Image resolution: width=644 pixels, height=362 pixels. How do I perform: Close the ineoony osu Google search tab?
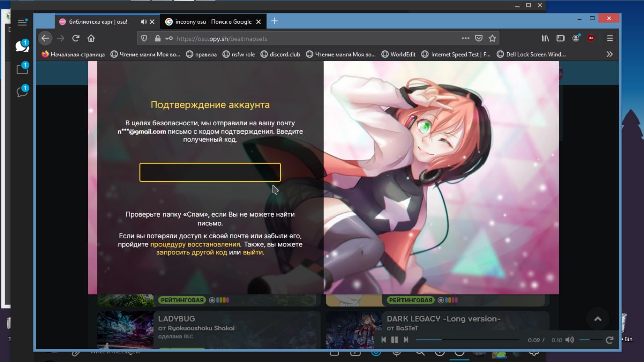(x=258, y=22)
